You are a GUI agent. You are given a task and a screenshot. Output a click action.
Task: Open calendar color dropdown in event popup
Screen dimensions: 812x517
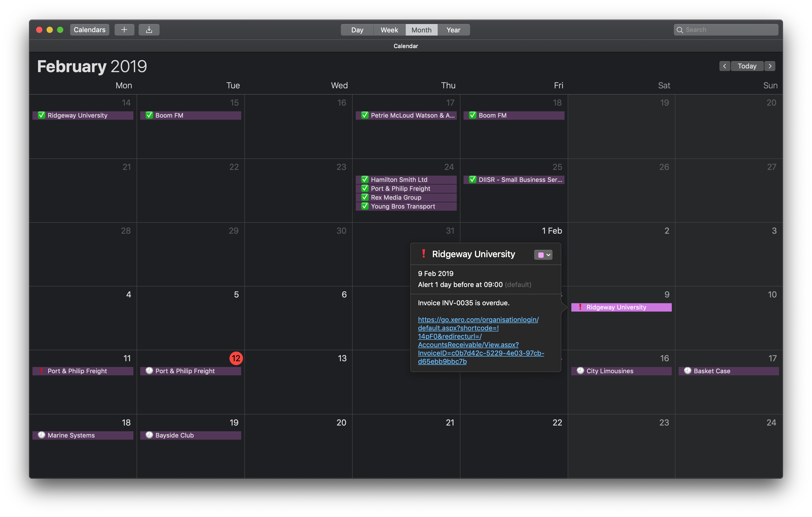point(543,255)
